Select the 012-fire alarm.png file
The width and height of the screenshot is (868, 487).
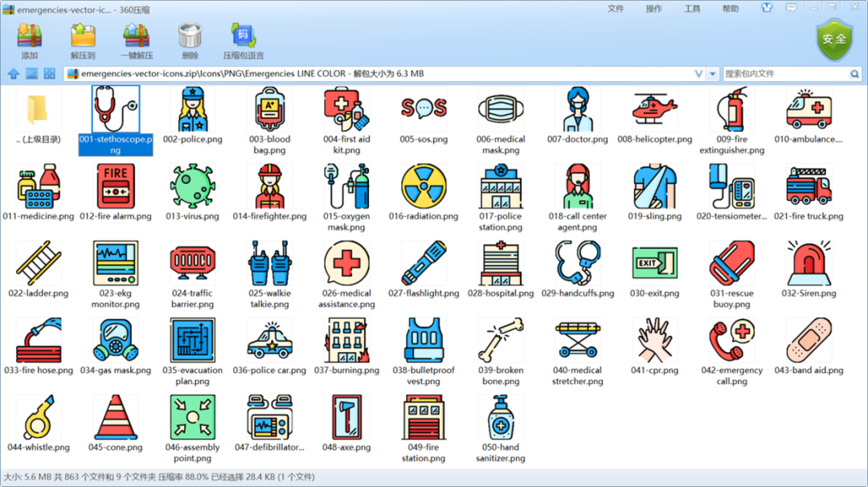(x=116, y=193)
